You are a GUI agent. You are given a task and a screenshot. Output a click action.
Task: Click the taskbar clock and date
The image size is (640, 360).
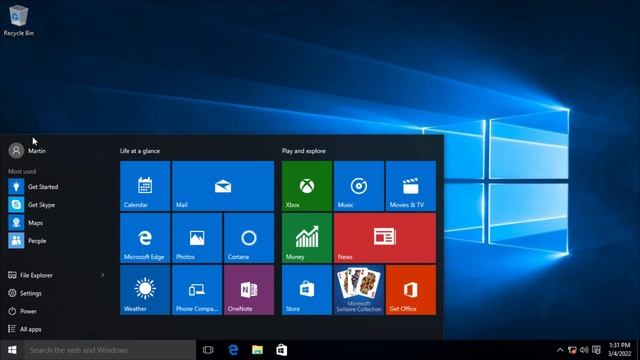click(619, 350)
